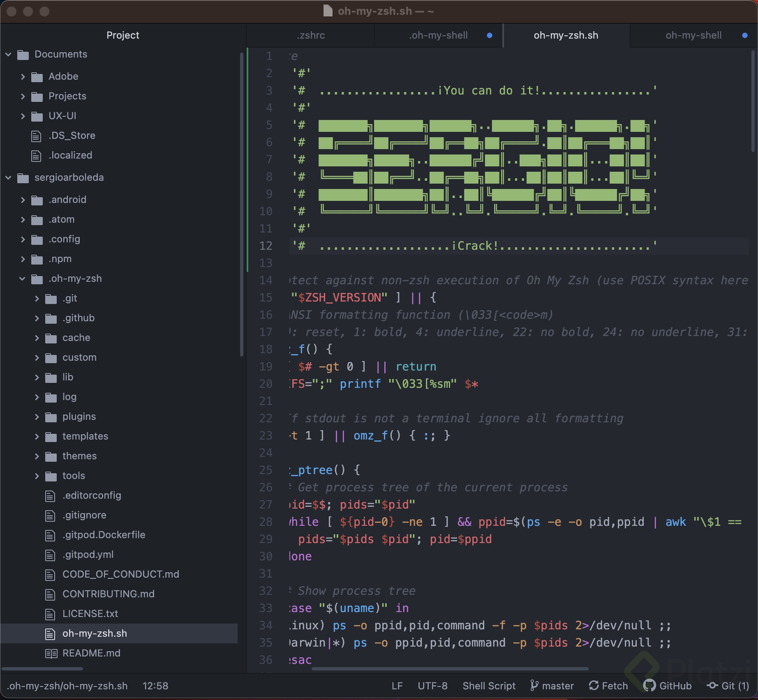Click the Fetch sync icon

(x=594, y=685)
